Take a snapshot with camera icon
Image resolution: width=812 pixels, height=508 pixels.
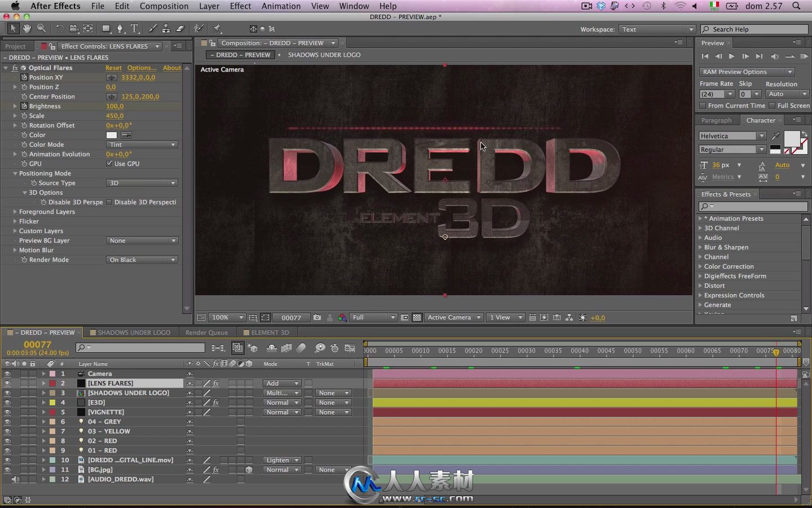(317, 318)
